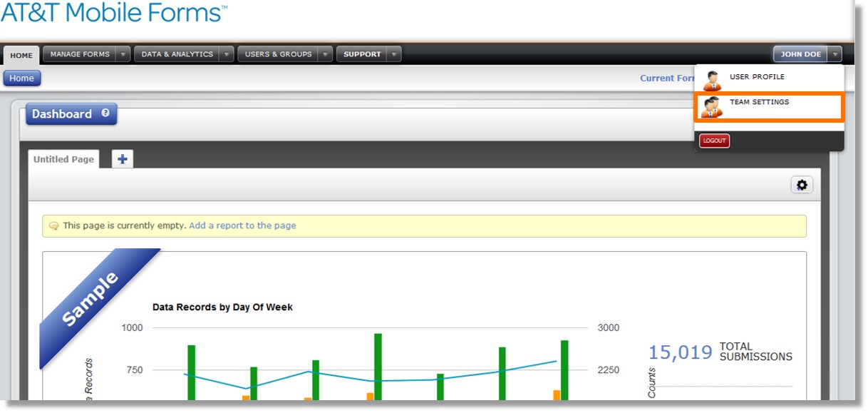Choose Team Settings in the account menu
This screenshot has height=413, width=868.
pyautogui.click(x=769, y=106)
